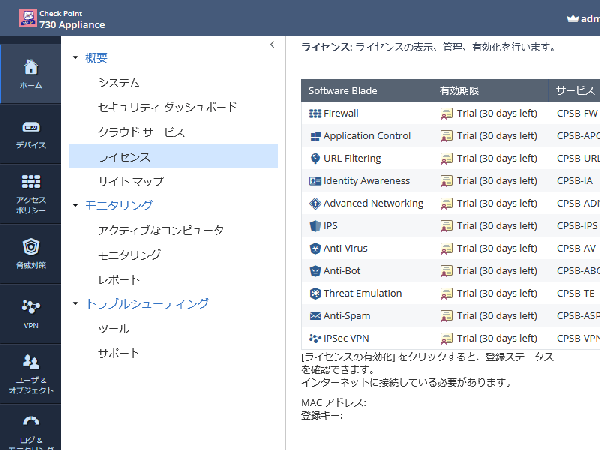Click the Threat Emulation blade icon

point(315,294)
